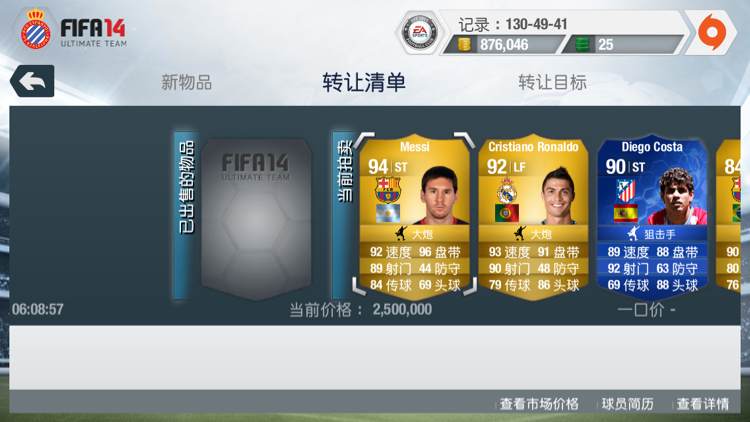Select the 转让清单 tab
This screenshot has width=750, height=422.
[364, 82]
